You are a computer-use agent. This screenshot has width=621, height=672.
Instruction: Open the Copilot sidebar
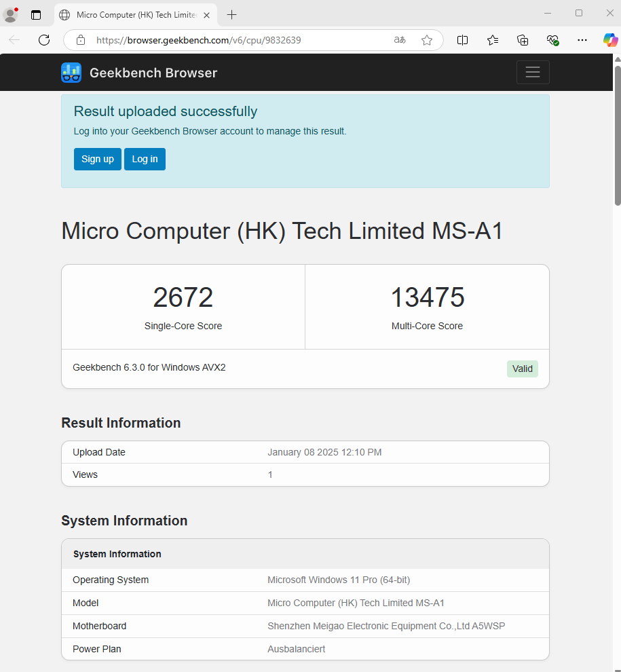pyautogui.click(x=610, y=40)
